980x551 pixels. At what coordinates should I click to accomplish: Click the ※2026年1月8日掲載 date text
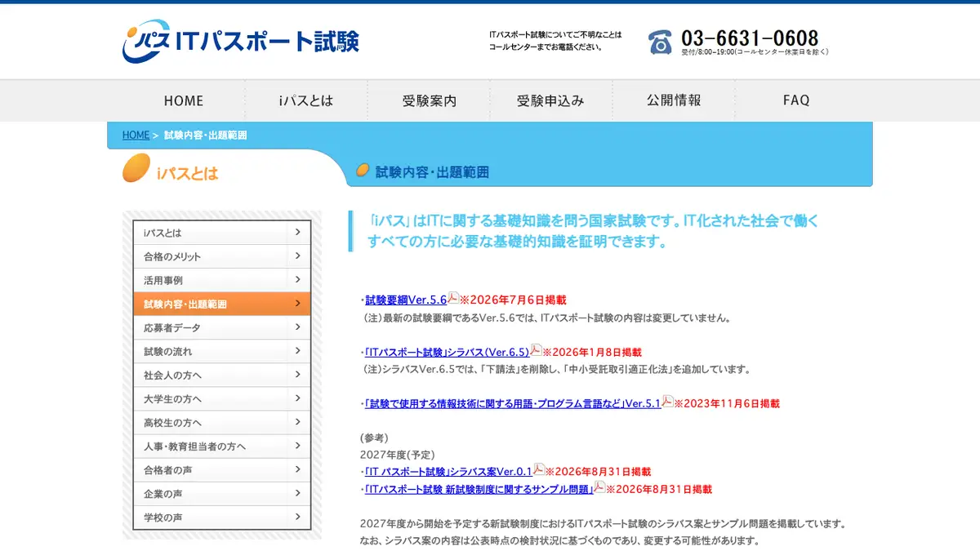click(x=592, y=352)
